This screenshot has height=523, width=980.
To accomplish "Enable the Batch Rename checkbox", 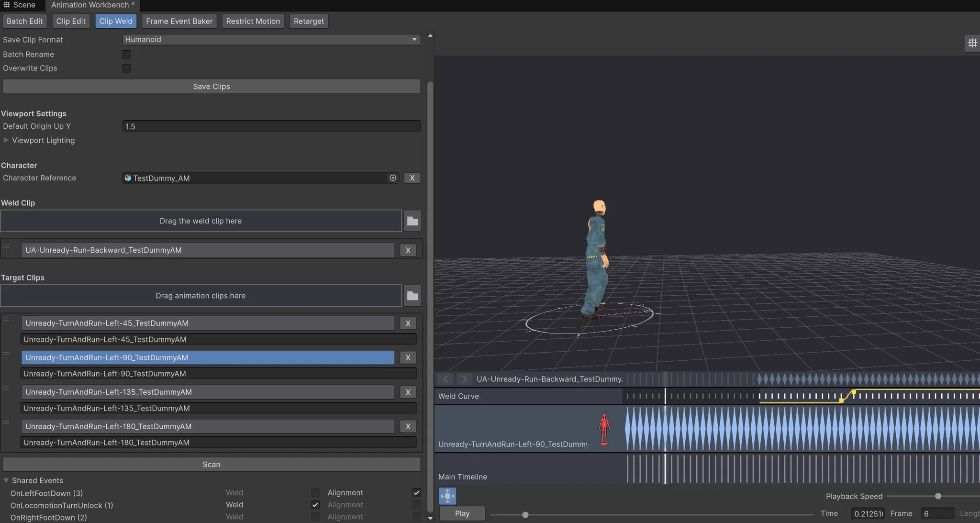I will [126, 54].
